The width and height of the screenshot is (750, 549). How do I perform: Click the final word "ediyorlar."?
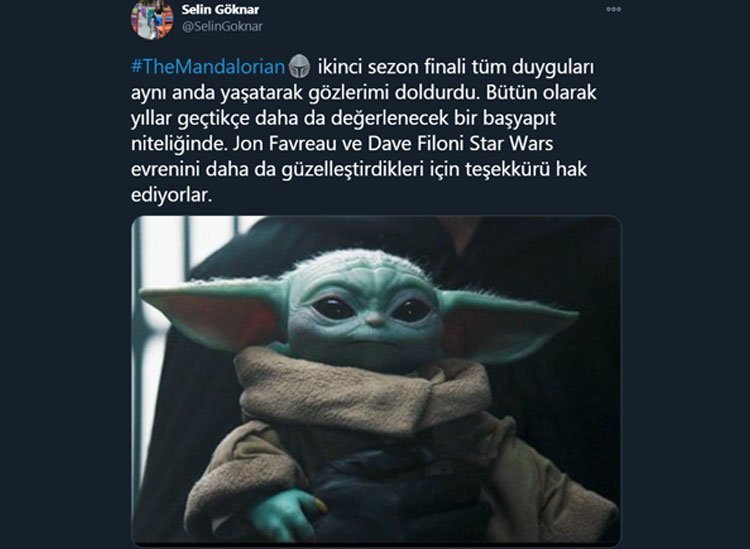point(171,195)
